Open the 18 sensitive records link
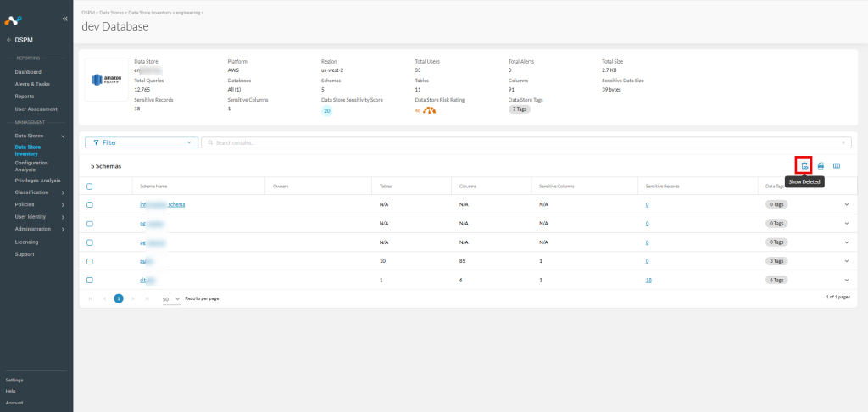The image size is (868, 412). pos(648,281)
